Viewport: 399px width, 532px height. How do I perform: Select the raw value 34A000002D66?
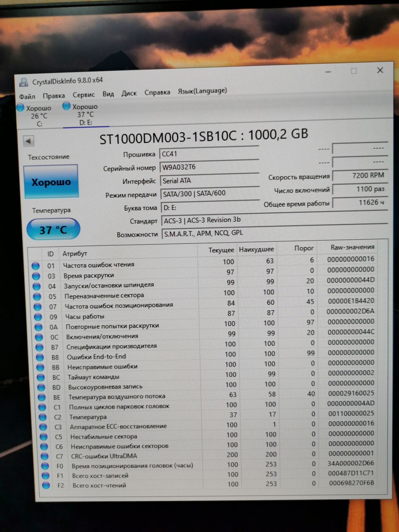click(351, 463)
